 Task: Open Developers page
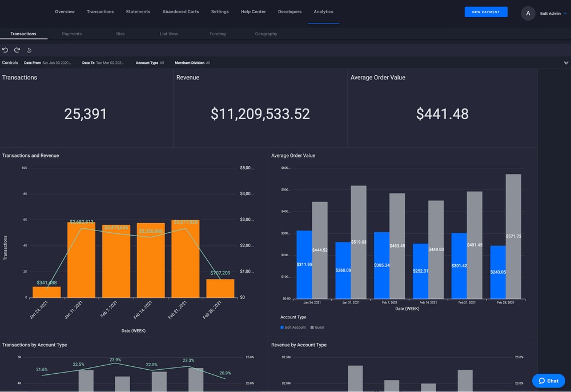pos(289,11)
